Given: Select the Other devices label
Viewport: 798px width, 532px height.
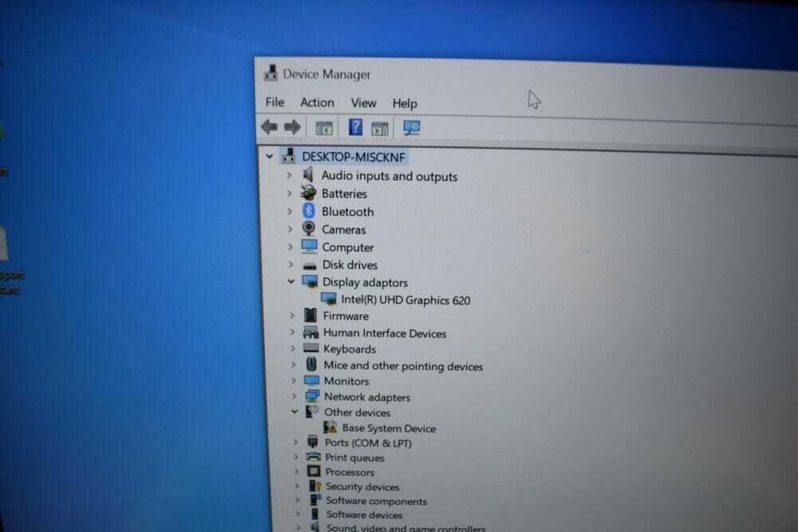Looking at the screenshot, I should (358, 412).
